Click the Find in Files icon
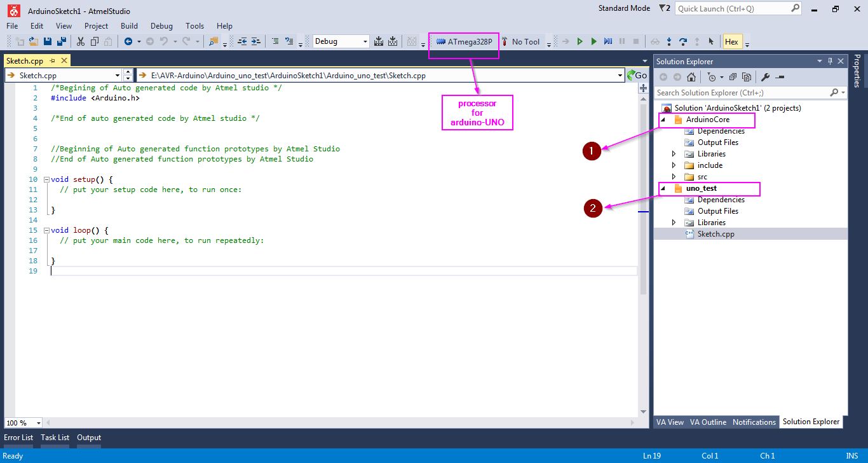The image size is (868, 463). [x=214, y=41]
